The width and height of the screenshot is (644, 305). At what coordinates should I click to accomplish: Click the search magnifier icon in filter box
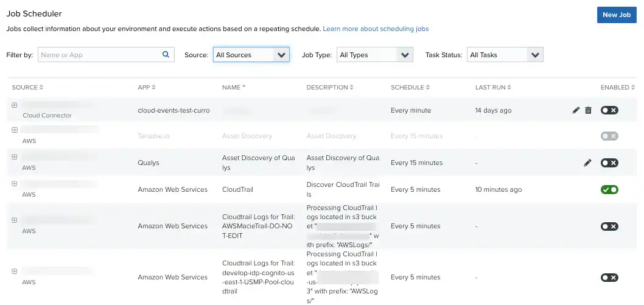coord(166,55)
